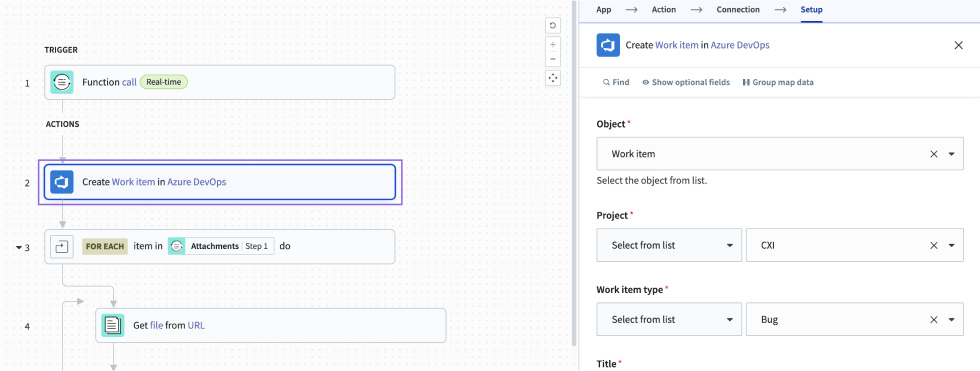The width and height of the screenshot is (980, 371).
Task: Open the CXI project dropdown arrow
Action: [x=951, y=245]
